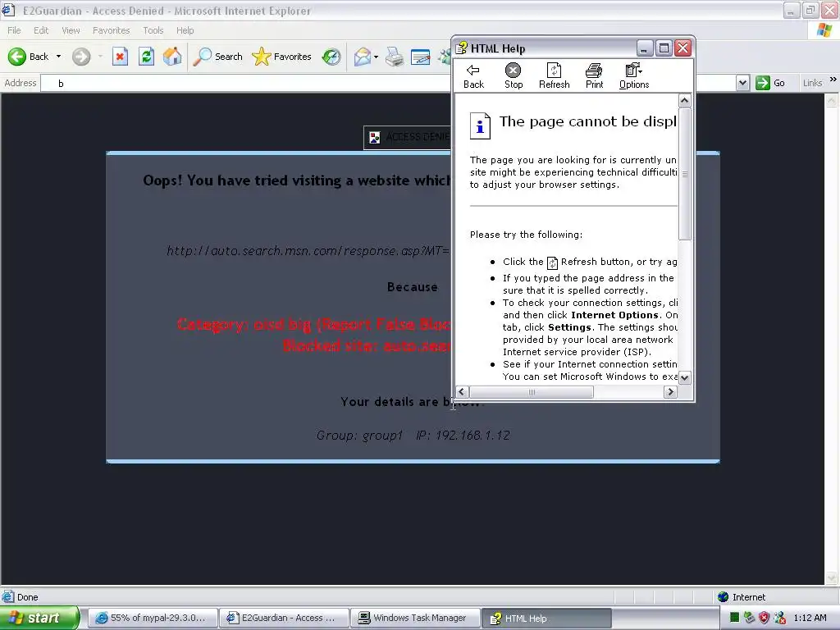
Task: Click the IE page scrollbar down arrow
Action: click(832, 577)
